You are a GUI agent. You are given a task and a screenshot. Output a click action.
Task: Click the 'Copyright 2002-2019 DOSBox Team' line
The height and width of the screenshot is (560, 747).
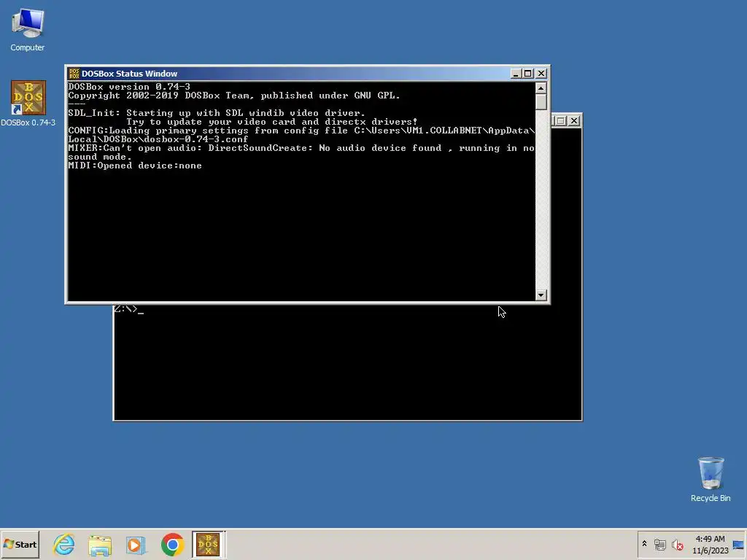(x=234, y=96)
